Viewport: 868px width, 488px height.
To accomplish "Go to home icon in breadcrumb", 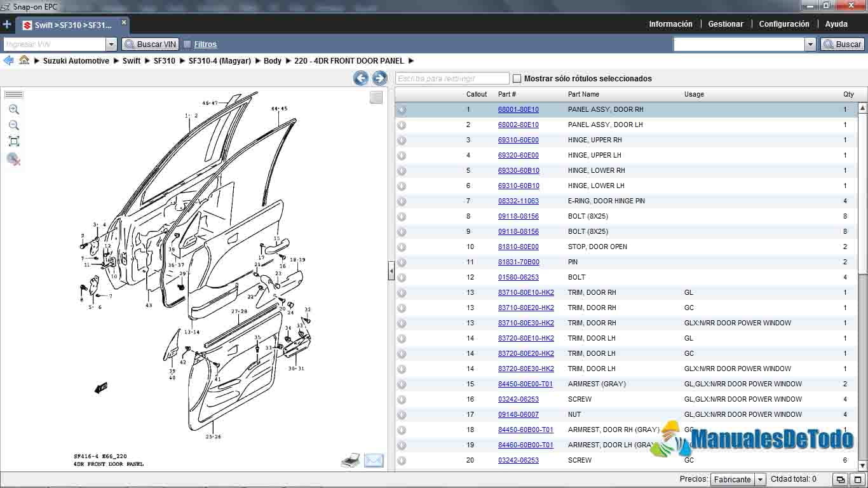I will [x=24, y=60].
